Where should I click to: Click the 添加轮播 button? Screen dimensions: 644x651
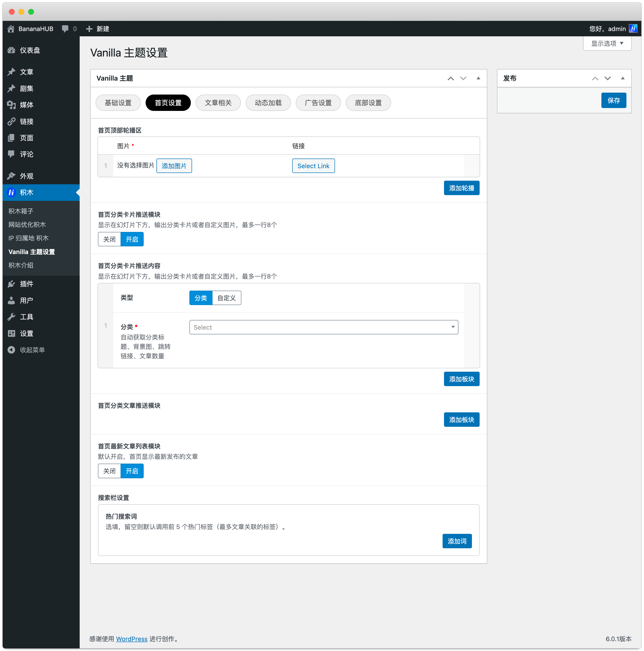click(x=462, y=188)
